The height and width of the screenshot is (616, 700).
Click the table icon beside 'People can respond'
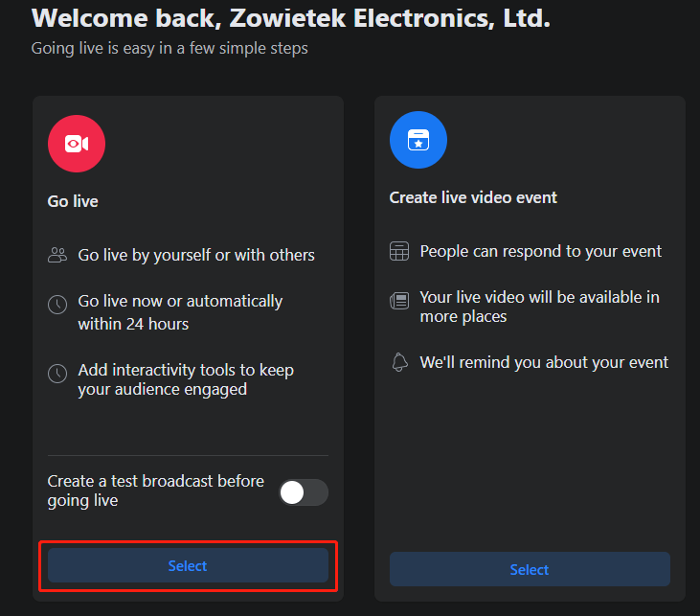(399, 252)
